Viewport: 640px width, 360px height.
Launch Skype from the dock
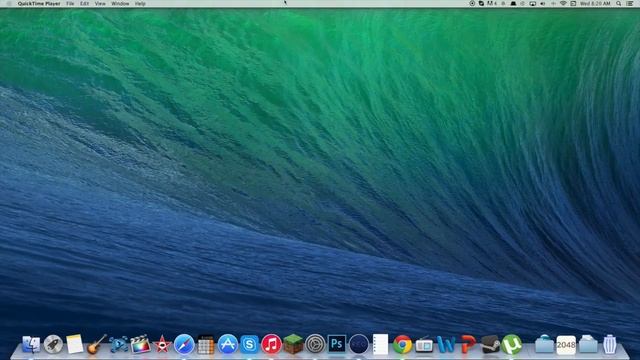249,344
